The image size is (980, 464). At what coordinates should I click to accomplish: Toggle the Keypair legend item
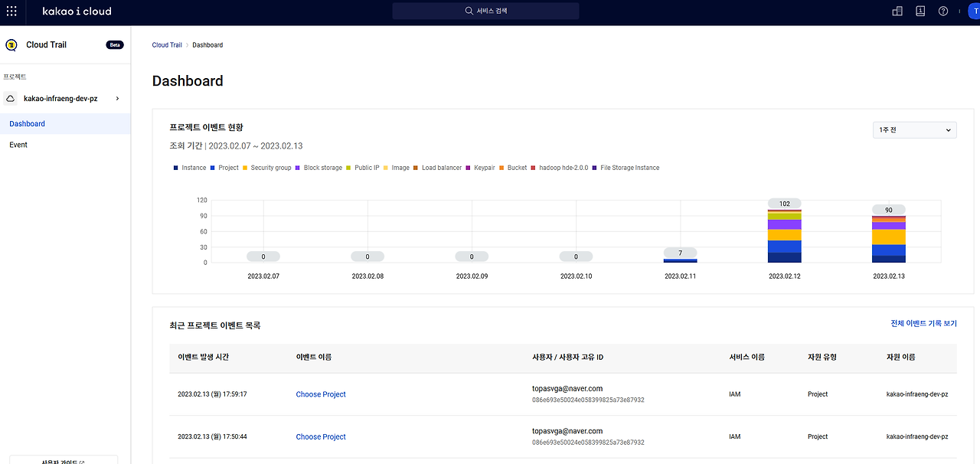pos(480,168)
